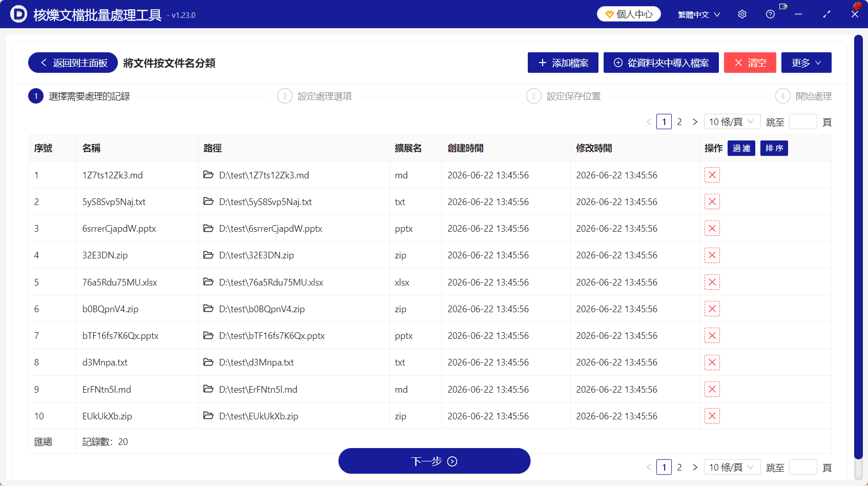Select step 4 開始處理

(803, 96)
